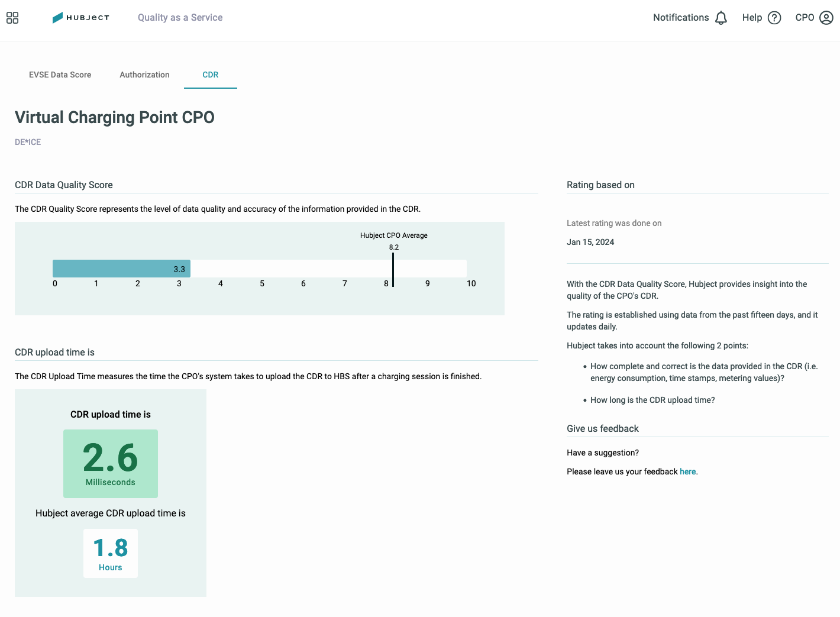The width and height of the screenshot is (840, 617).
Task: Click the axis label 5 on score chart
Action: coord(262,283)
